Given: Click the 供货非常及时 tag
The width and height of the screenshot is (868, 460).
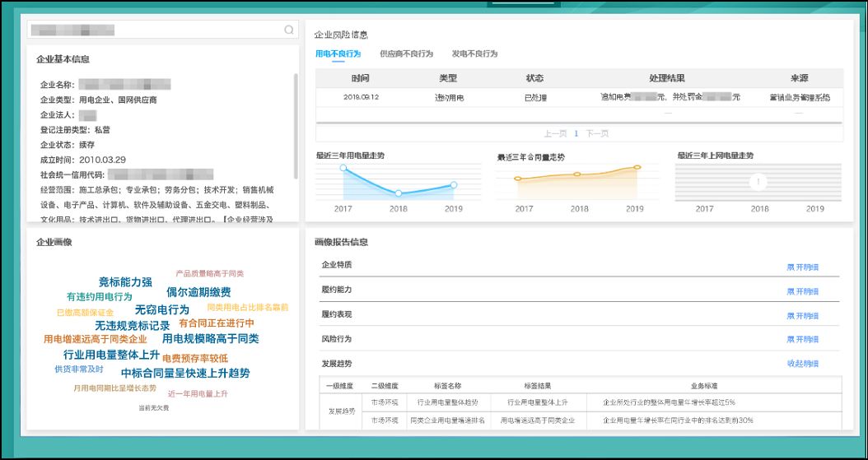Looking at the screenshot, I should click(78, 369).
